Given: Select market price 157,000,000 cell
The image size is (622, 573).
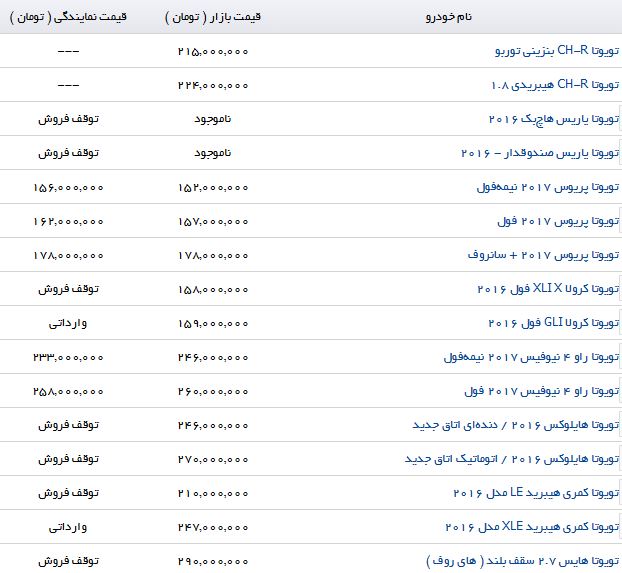Looking at the screenshot, I should (213, 222).
